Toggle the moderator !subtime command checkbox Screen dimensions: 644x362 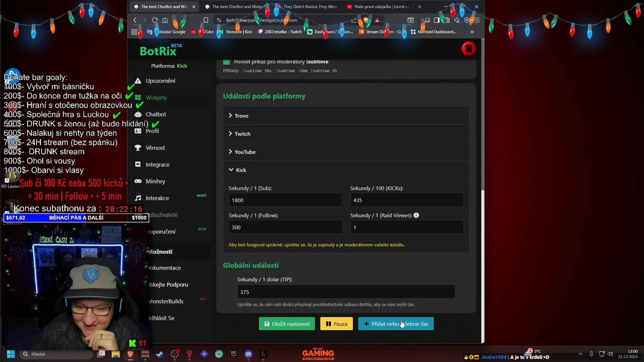click(x=226, y=62)
